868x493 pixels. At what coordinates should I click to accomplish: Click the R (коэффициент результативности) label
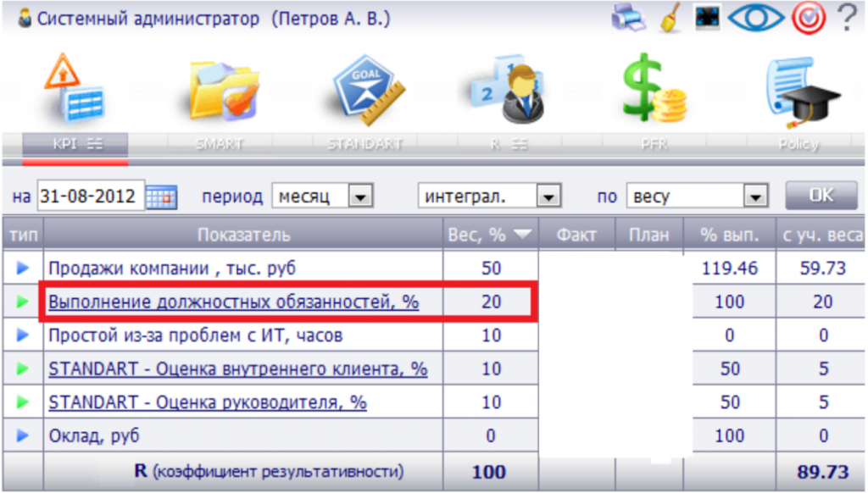coord(269,472)
